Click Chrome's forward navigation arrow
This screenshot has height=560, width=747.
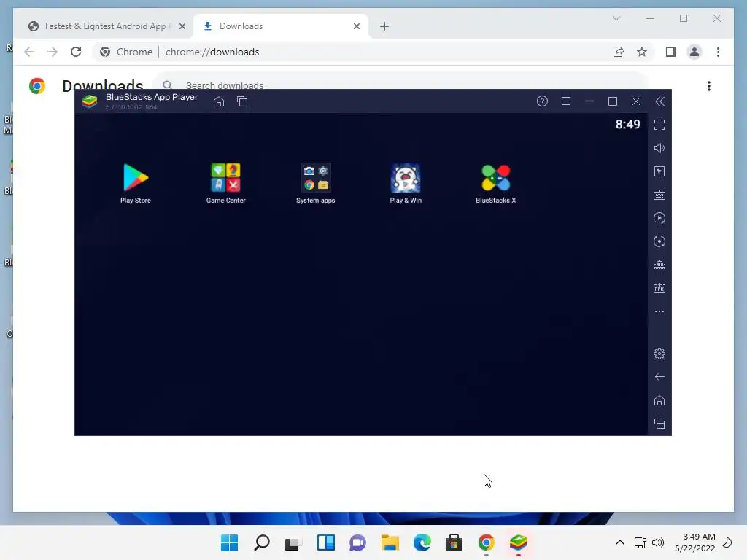[x=53, y=52]
